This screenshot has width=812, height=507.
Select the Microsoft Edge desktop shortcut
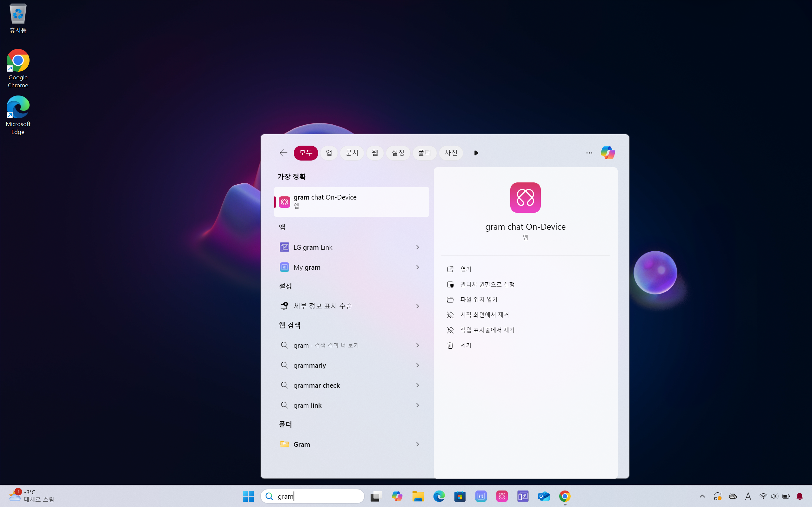tap(18, 115)
